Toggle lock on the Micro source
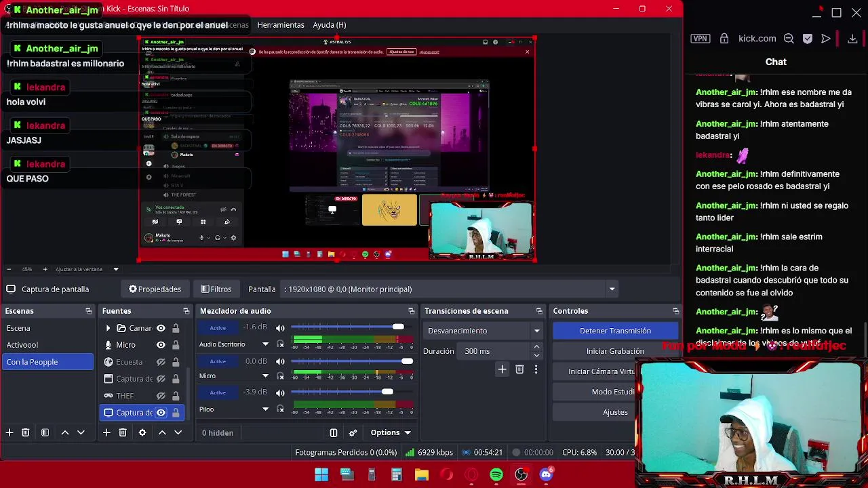The height and width of the screenshot is (488, 868). click(176, 345)
